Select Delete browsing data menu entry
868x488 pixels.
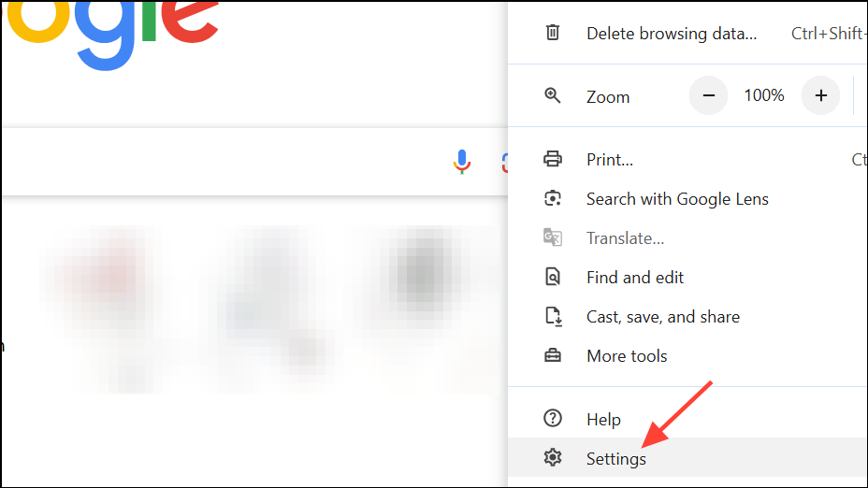687,34
